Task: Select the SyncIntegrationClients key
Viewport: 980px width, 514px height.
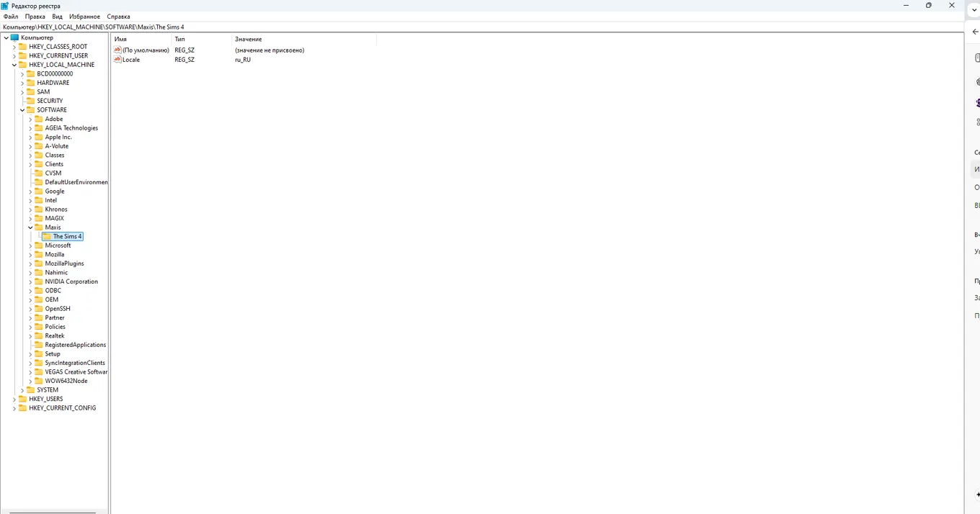Action: 75,363
